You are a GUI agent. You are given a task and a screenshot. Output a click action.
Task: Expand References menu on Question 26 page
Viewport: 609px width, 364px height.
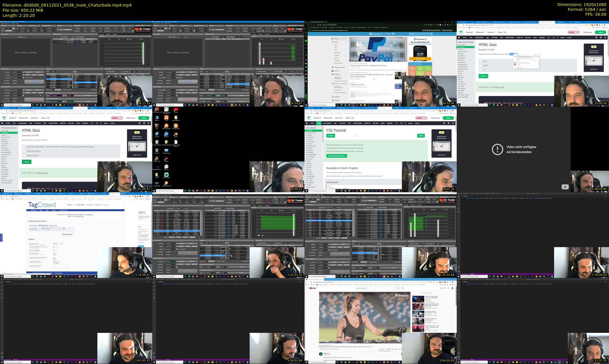pyautogui.click(x=23, y=118)
